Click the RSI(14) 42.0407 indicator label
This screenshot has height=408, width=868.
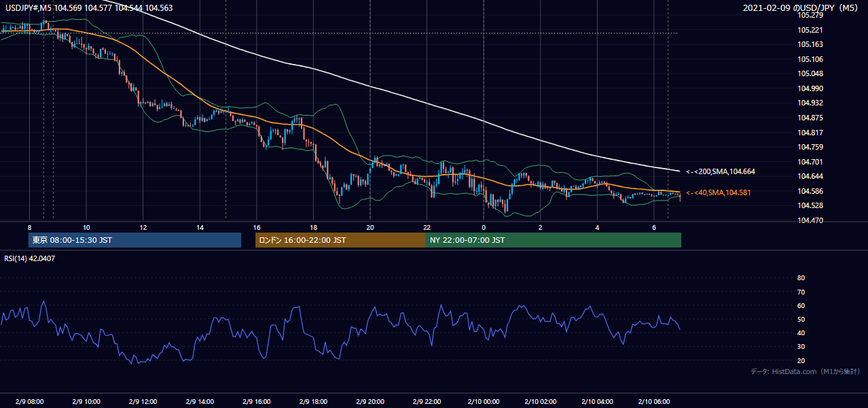coord(30,258)
